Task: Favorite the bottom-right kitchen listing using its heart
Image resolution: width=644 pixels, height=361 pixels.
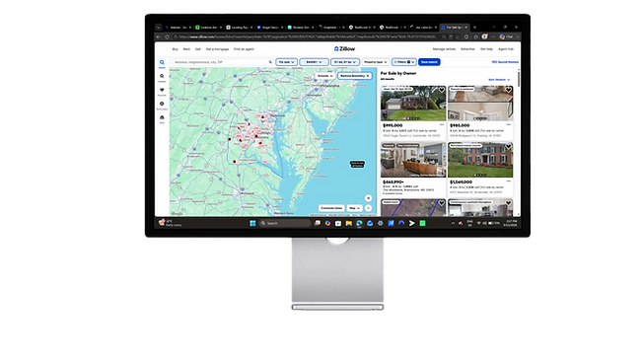Action: click(509, 203)
